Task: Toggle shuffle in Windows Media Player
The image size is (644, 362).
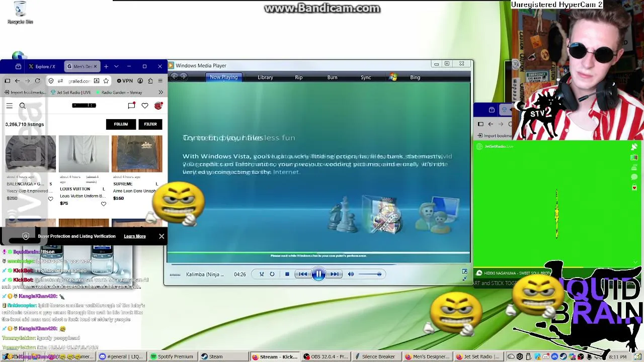Action: point(262,274)
